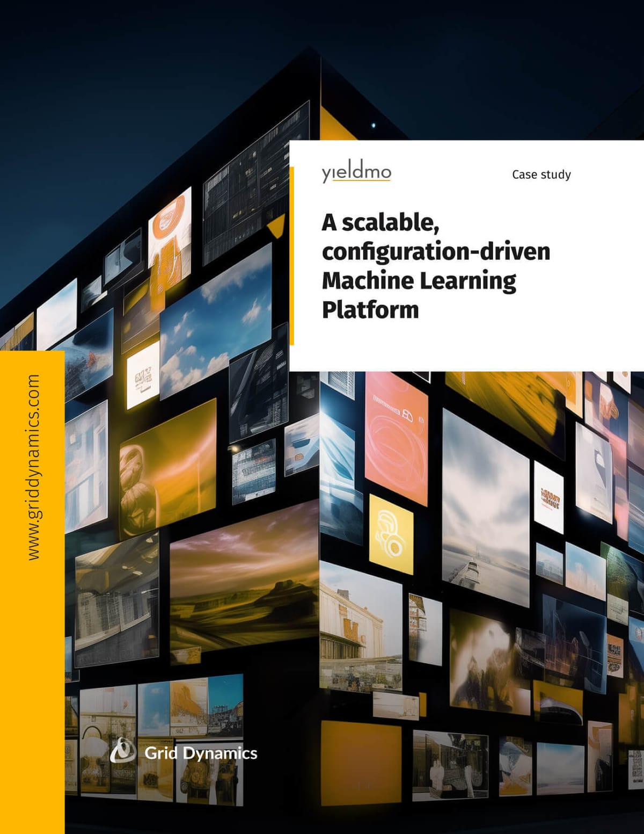Click the bright star dot in the sky
This screenshot has width=644, height=834.
tap(374, 126)
